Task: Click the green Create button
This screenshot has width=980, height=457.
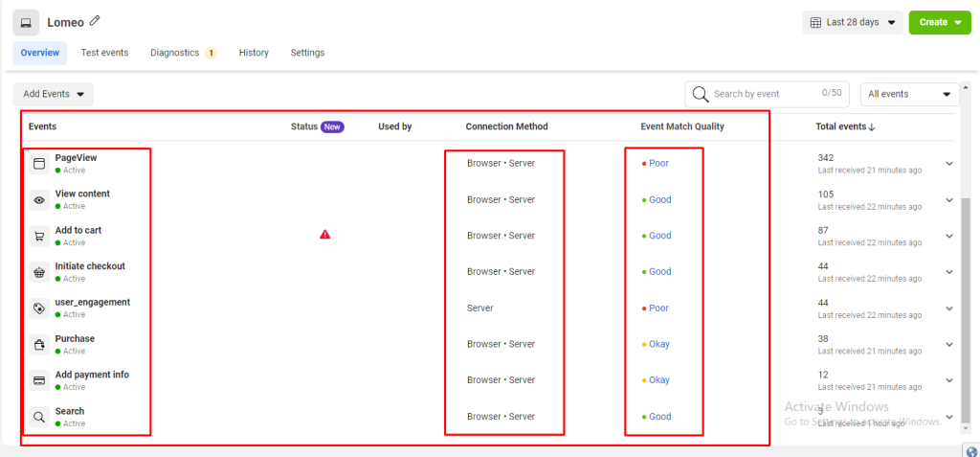Action: [939, 22]
